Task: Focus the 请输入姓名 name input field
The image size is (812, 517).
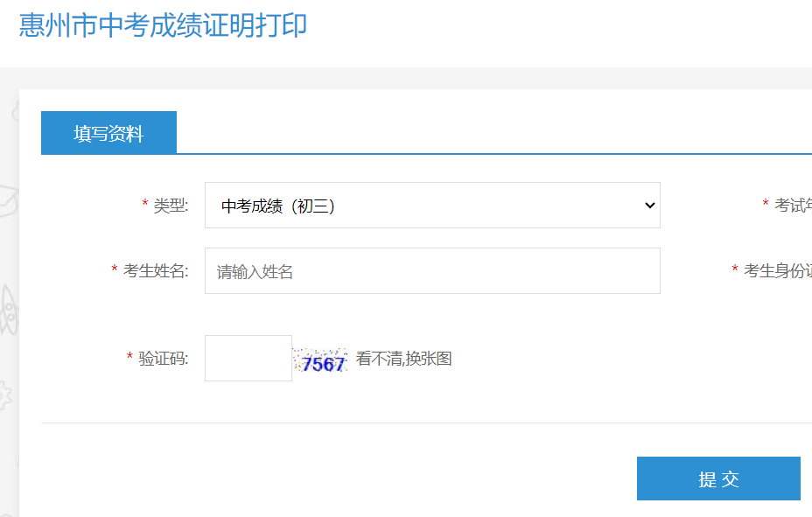Action: point(431,271)
